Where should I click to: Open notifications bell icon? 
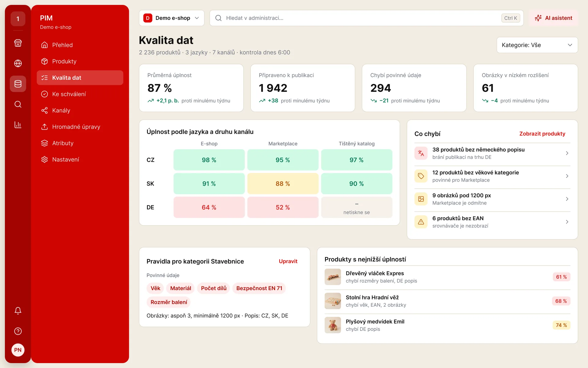click(18, 311)
